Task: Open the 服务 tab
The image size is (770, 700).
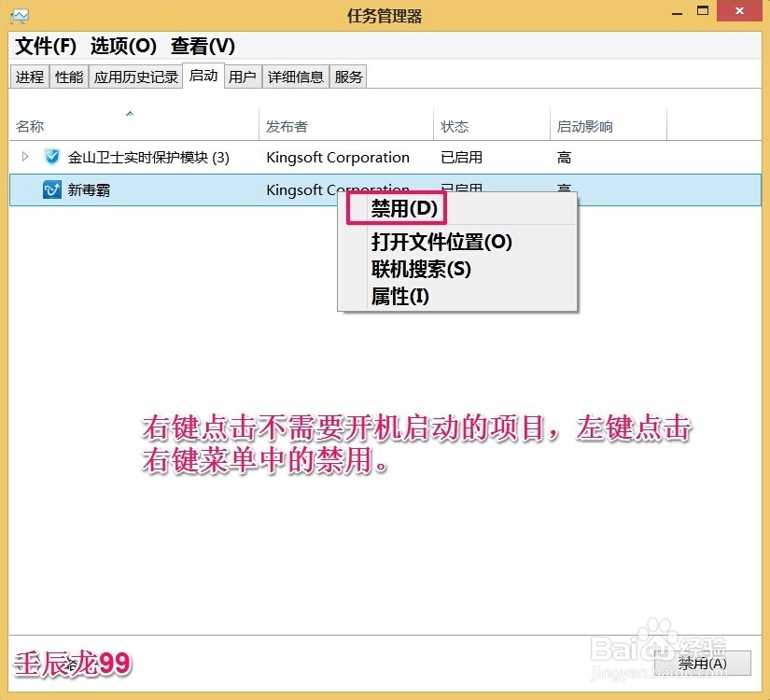Action: [x=348, y=77]
